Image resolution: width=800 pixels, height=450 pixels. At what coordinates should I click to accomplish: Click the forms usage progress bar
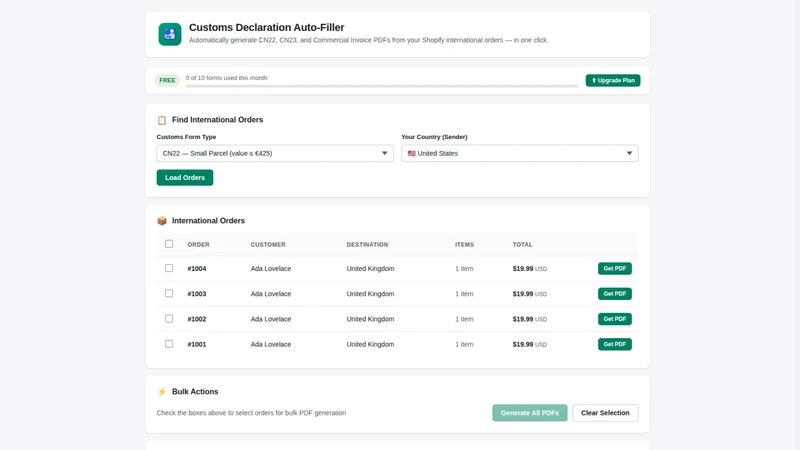(382, 86)
